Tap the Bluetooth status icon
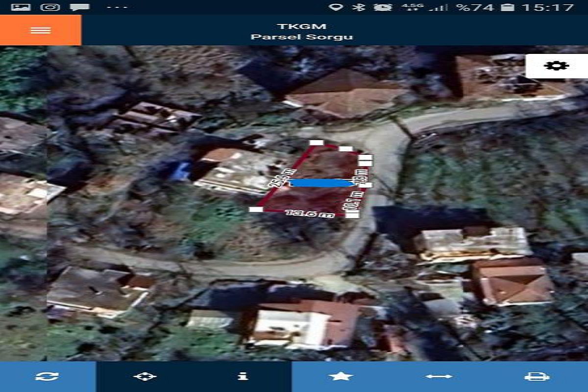This screenshot has height=392, width=588. point(359,7)
